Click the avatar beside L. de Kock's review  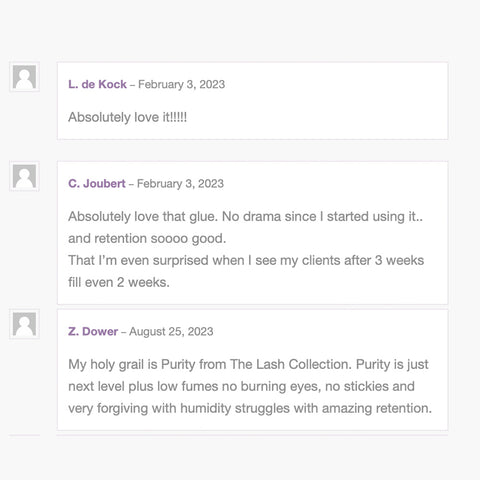(24, 77)
